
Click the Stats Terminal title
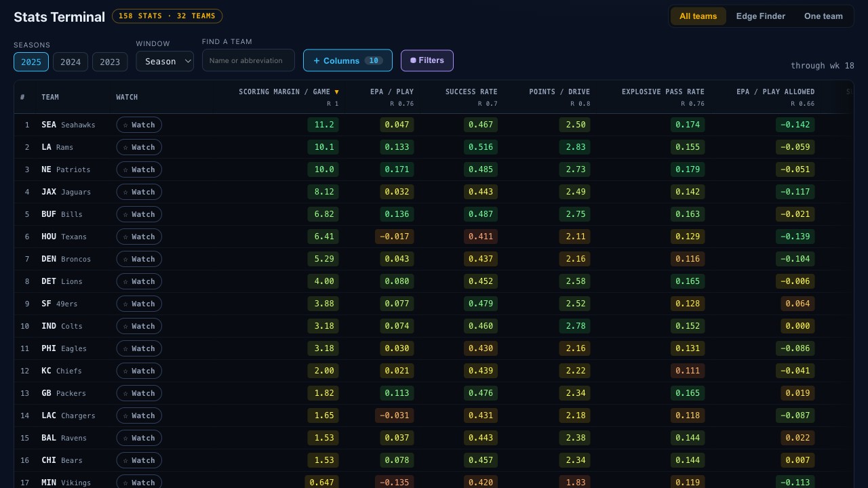point(59,17)
